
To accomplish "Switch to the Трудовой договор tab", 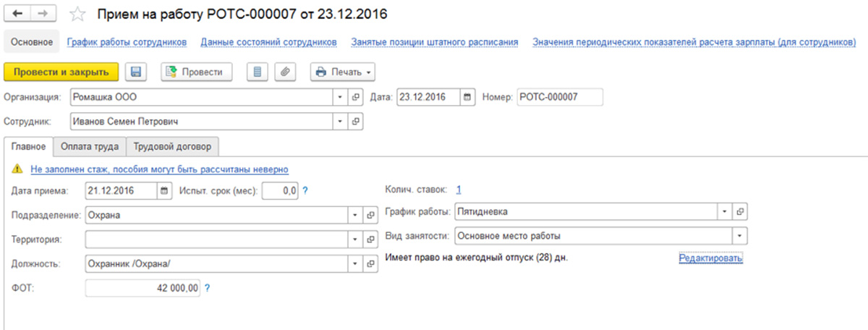I will (173, 146).
